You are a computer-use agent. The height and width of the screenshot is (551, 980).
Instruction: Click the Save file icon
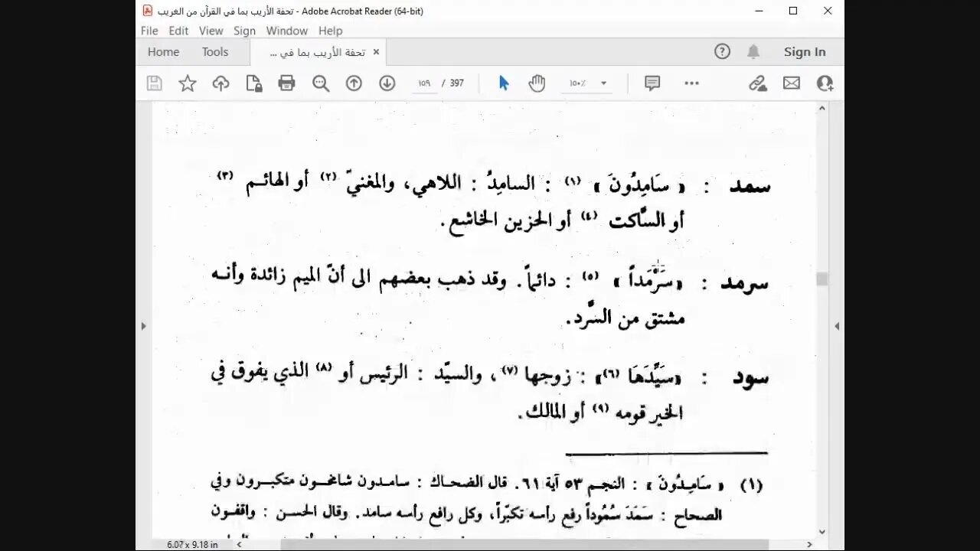(155, 83)
